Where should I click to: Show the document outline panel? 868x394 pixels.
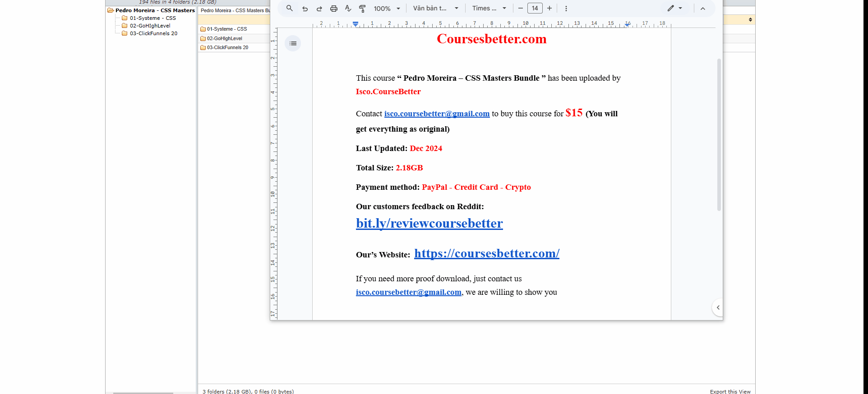tap(293, 43)
